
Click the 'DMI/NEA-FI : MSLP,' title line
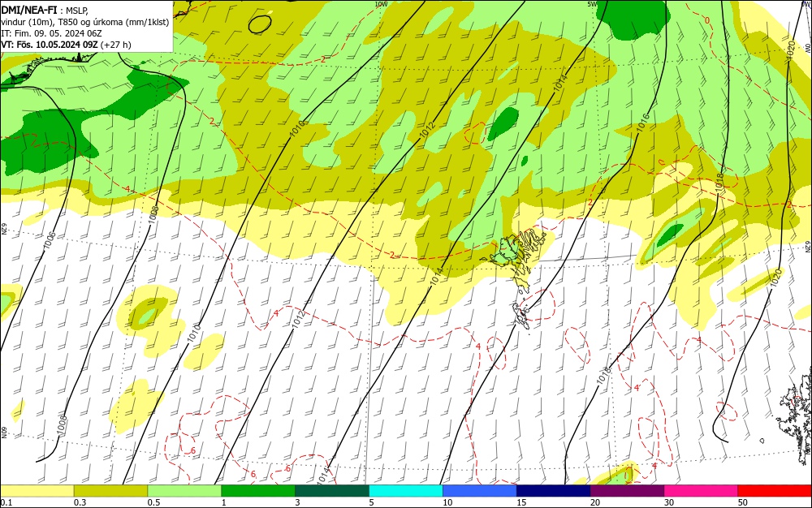pyautogui.click(x=45, y=10)
